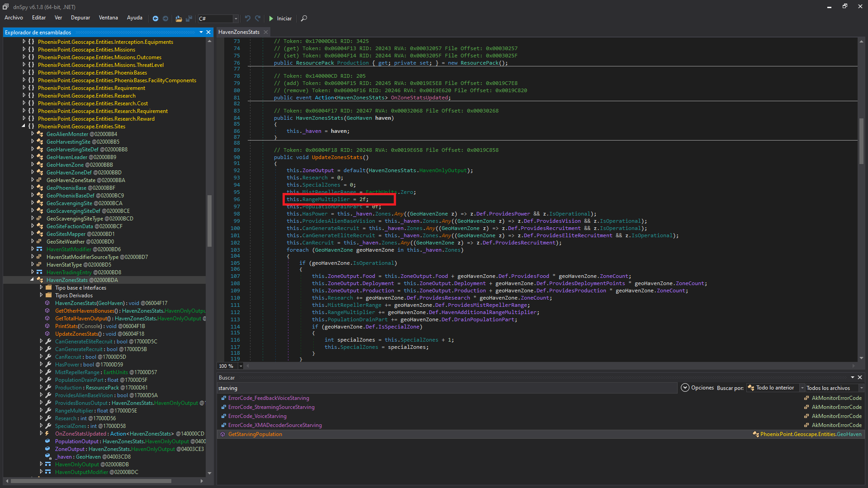Select GetStarvingPopulation search result
This screenshot has width=868, height=488.
[255, 434]
